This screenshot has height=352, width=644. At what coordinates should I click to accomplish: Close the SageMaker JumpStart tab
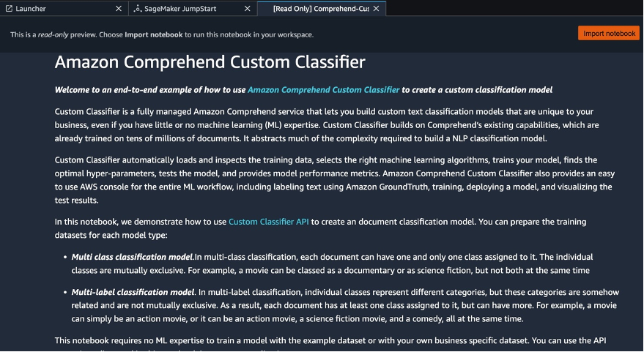click(x=247, y=9)
